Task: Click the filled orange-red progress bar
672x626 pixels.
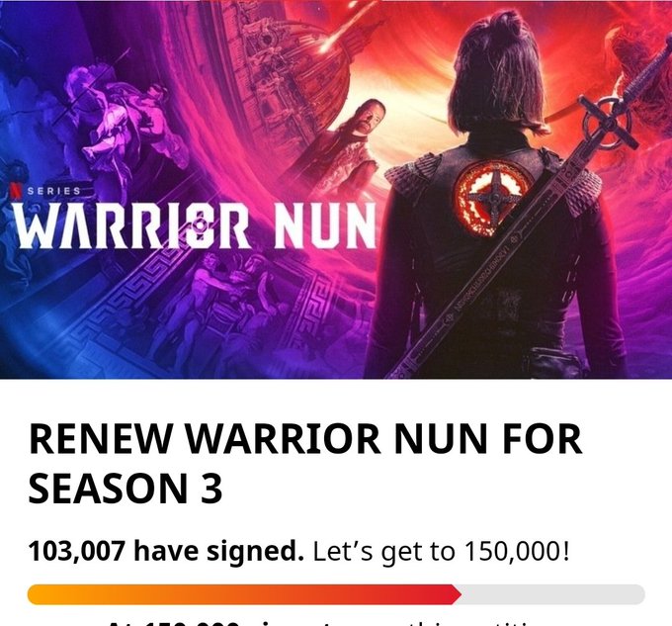Action: tap(244, 594)
